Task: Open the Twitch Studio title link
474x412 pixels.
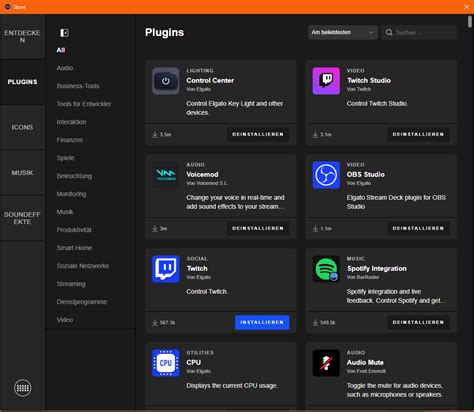Action: click(369, 80)
